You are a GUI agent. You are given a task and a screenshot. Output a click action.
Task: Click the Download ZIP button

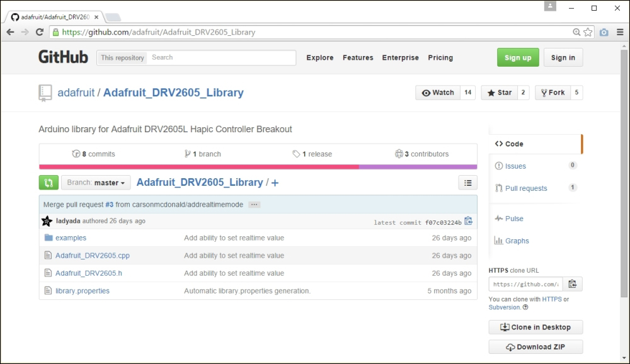(x=535, y=347)
